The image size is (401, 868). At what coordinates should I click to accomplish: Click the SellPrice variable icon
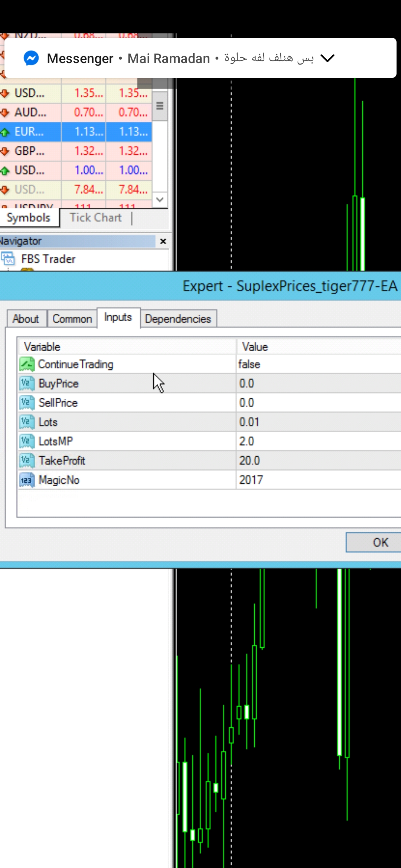click(x=27, y=403)
